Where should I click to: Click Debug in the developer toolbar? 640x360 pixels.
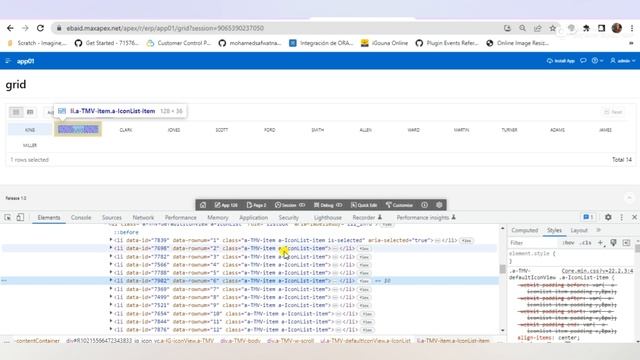coord(328,205)
